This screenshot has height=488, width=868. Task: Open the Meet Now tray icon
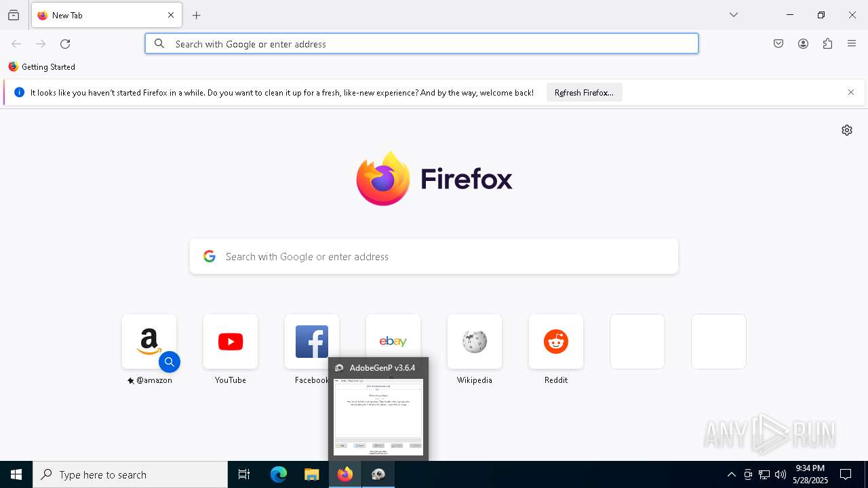(x=748, y=474)
